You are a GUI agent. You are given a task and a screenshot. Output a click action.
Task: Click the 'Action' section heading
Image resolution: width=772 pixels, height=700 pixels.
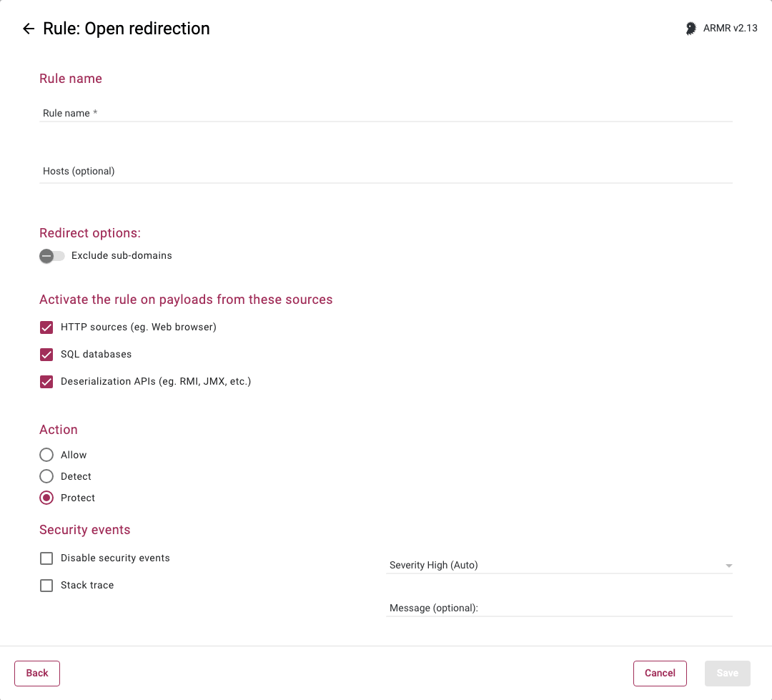point(59,430)
